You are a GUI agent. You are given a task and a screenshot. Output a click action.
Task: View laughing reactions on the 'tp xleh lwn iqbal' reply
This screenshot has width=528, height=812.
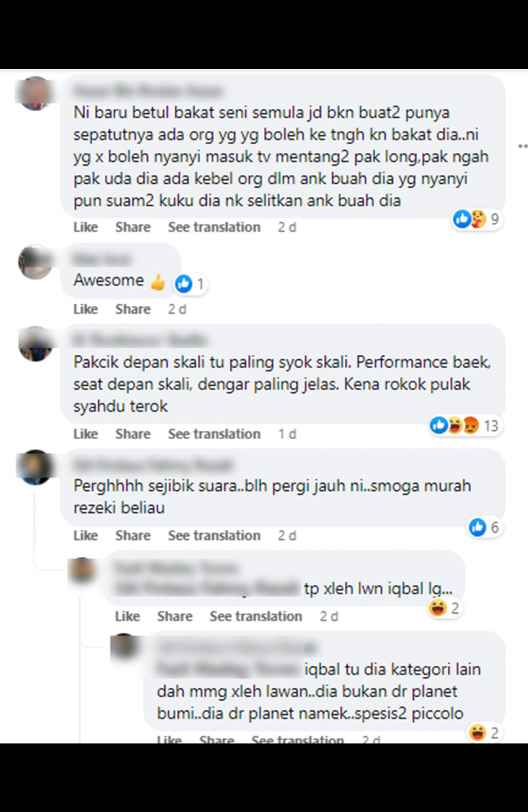444,608
